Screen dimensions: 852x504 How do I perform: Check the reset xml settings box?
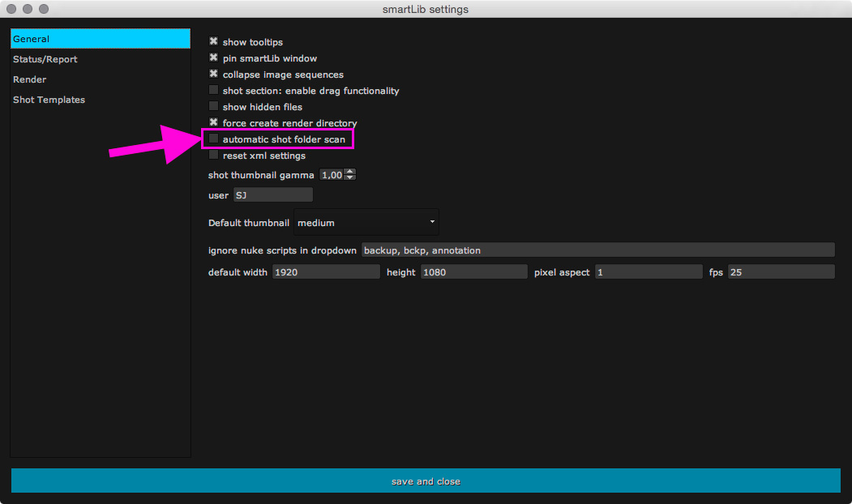point(214,156)
